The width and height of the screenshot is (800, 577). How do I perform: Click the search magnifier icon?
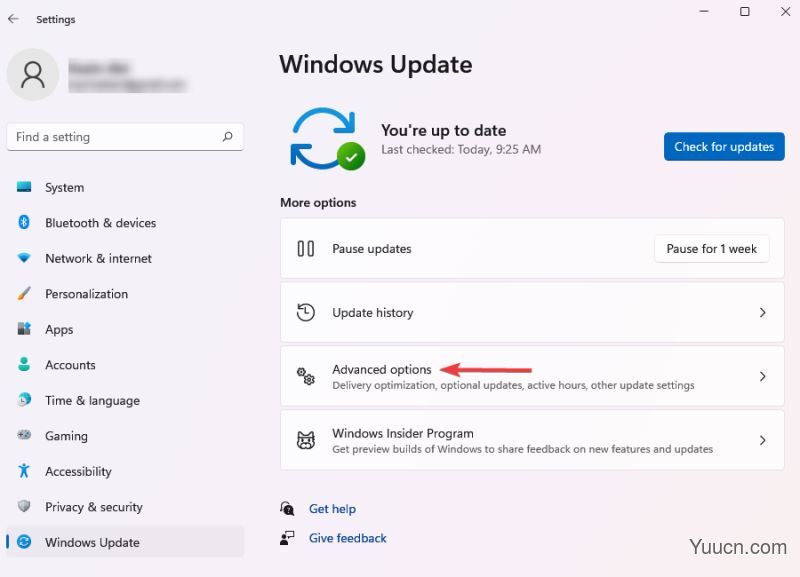(x=228, y=136)
